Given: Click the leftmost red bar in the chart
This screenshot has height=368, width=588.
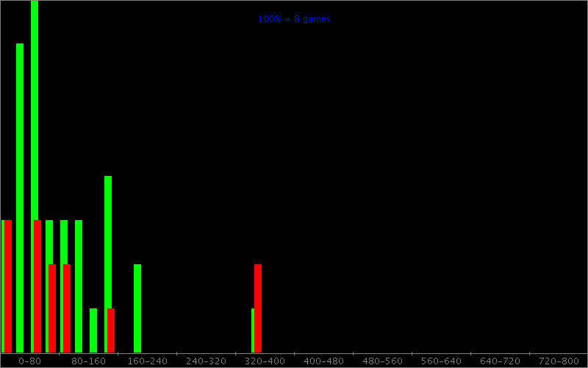Looking at the screenshot, I should (x=8, y=286).
